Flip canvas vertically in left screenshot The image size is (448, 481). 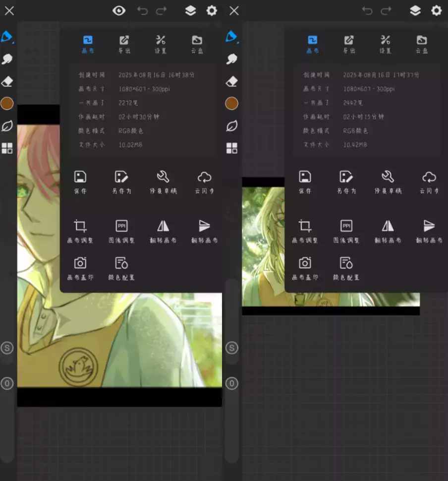tap(205, 232)
